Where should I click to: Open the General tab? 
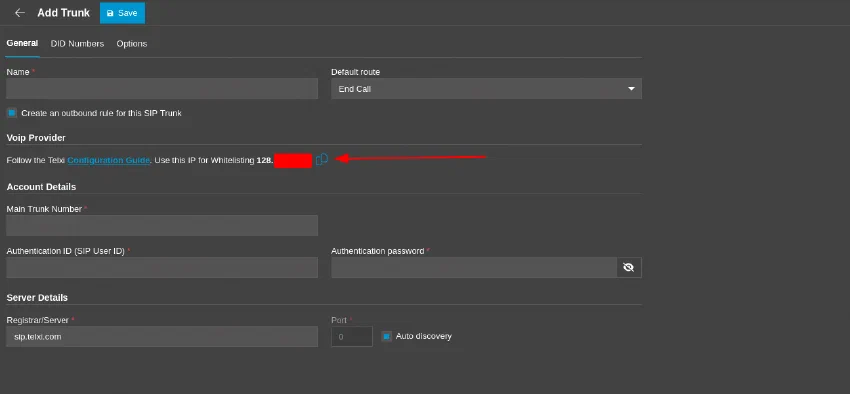(22, 43)
